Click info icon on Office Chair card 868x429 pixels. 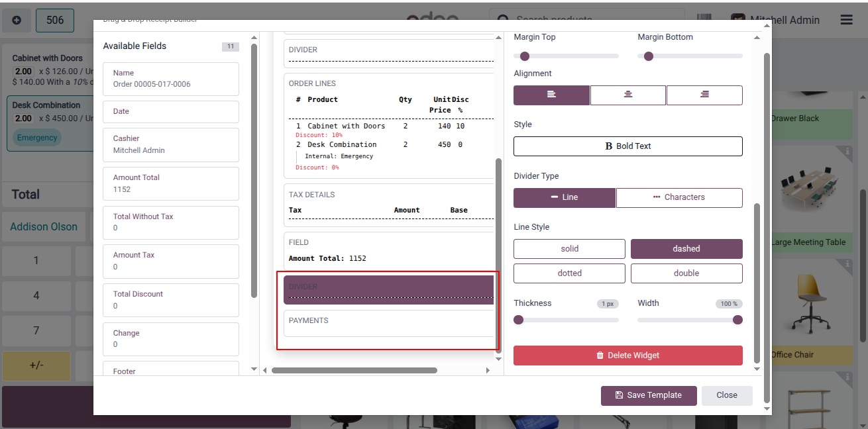tap(847, 264)
